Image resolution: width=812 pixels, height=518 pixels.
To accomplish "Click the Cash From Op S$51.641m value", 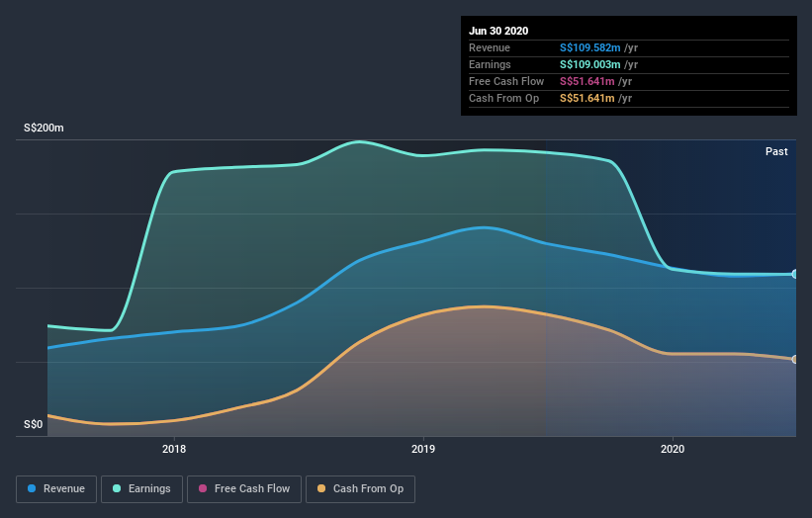I will [x=587, y=98].
